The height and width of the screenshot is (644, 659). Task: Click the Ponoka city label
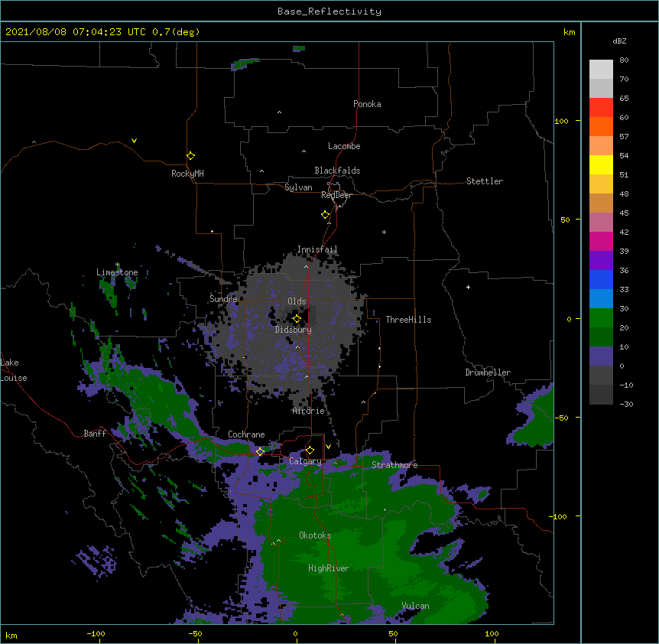(367, 104)
